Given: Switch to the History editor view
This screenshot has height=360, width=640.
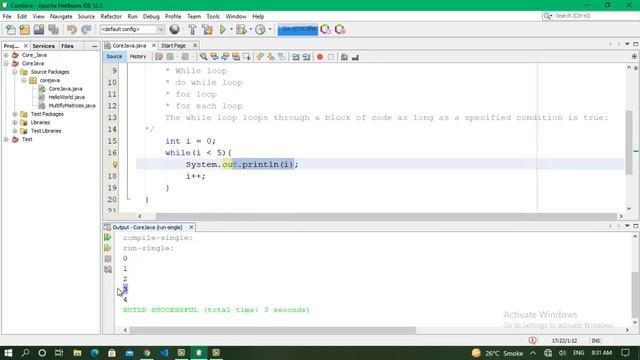Looking at the screenshot, I should 138,57.
